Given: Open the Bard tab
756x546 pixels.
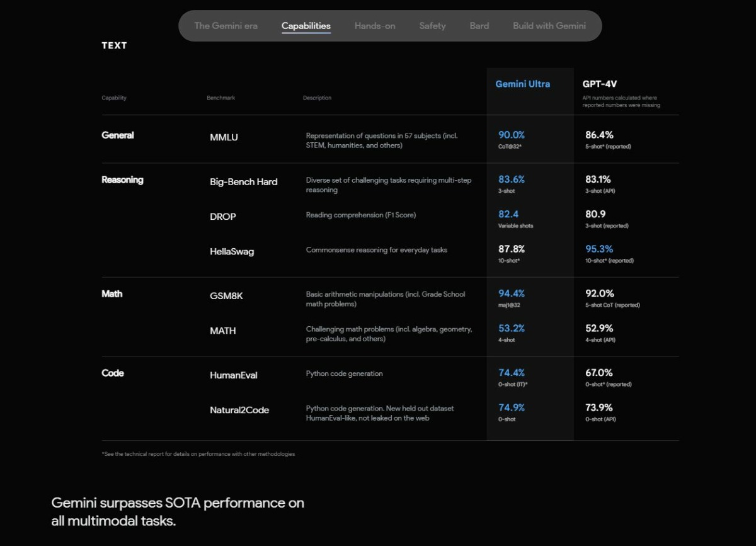Looking at the screenshot, I should (x=479, y=26).
